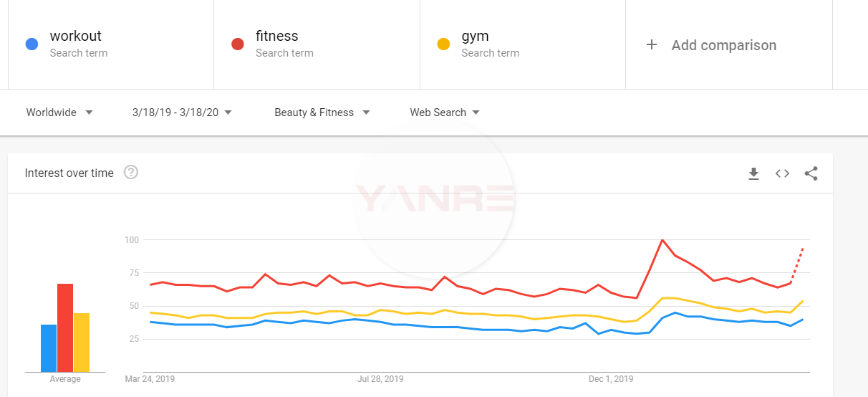Click the plus icon for Add comparison

[x=652, y=45]
